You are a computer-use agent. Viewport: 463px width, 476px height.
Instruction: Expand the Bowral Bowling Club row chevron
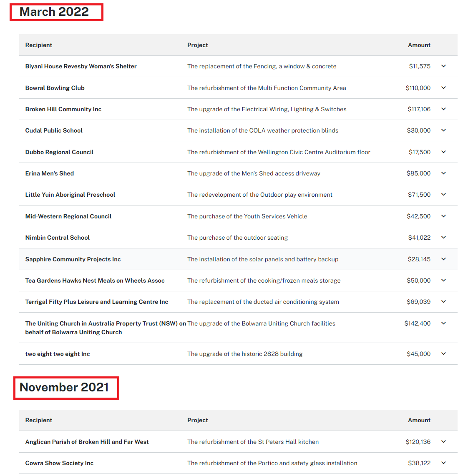443,88
